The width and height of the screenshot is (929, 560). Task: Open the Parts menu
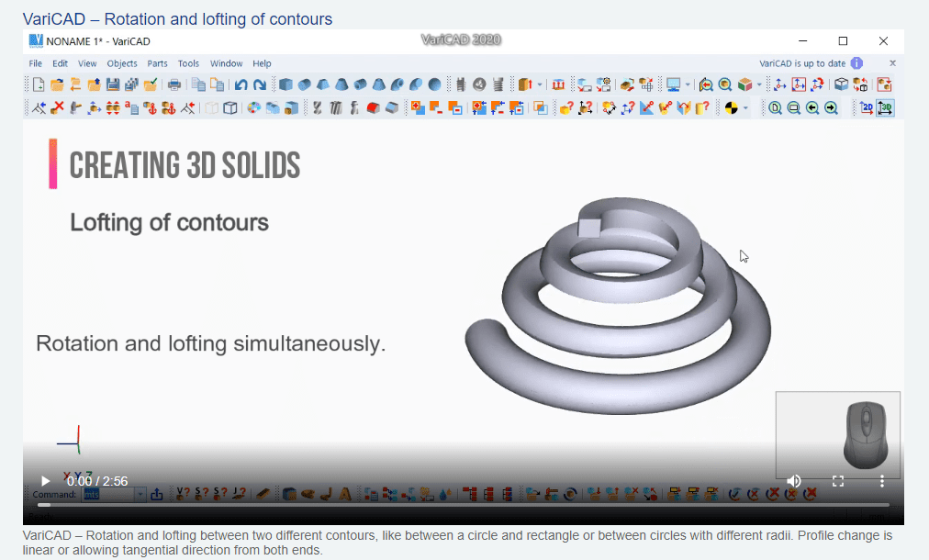tap(157, 63)
